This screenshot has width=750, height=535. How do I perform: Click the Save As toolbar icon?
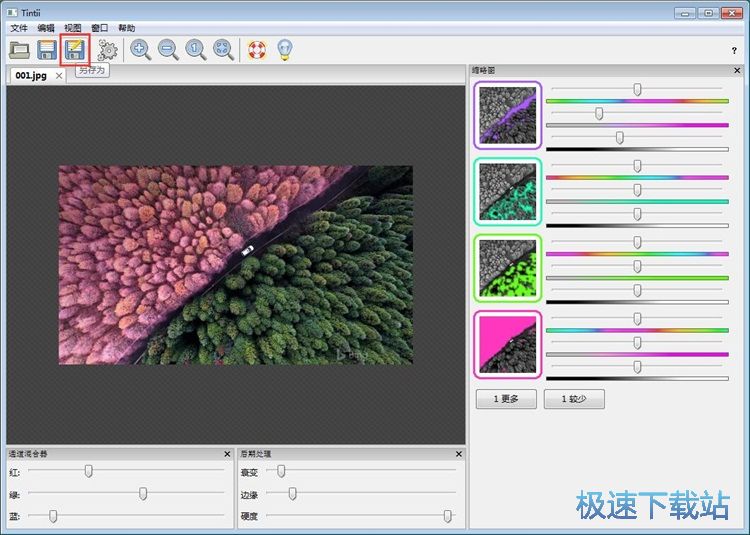click(x=74, y=49)
